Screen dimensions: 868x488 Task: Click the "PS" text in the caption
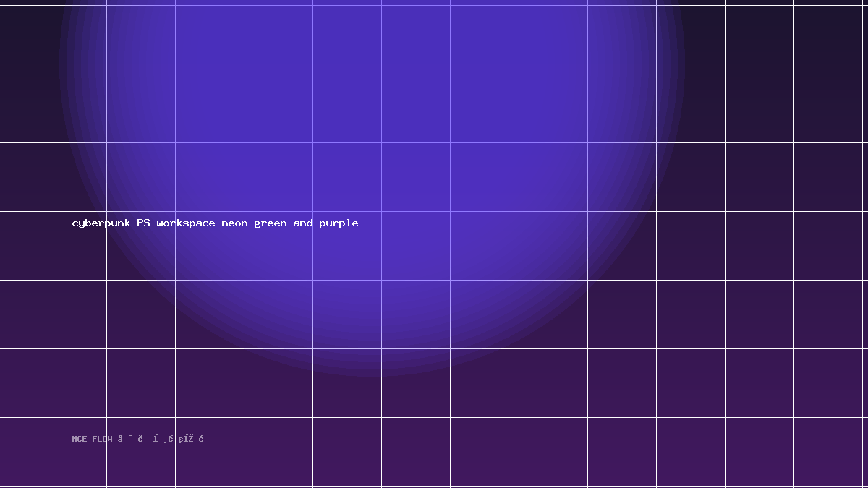(143, 223)
